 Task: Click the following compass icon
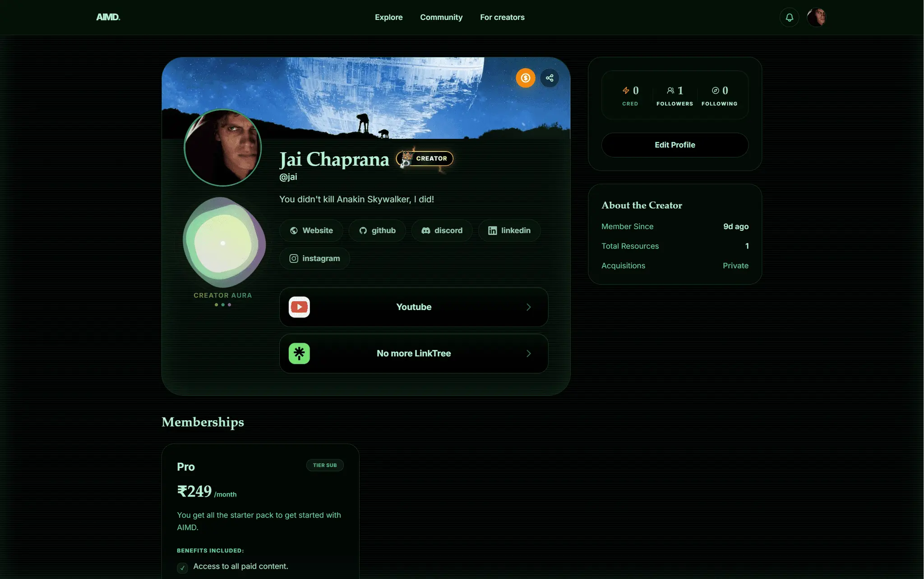[x=716, y=91]
